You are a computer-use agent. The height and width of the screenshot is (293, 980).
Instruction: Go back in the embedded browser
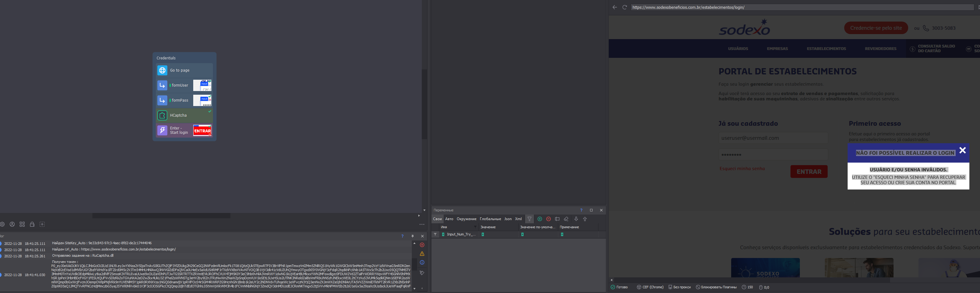(615, 7)
